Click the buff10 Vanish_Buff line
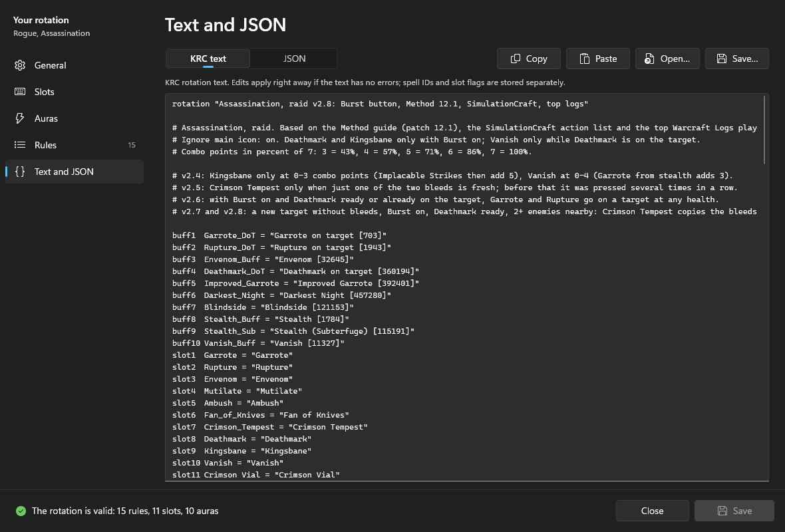785x532 pixels. point(258,343)
